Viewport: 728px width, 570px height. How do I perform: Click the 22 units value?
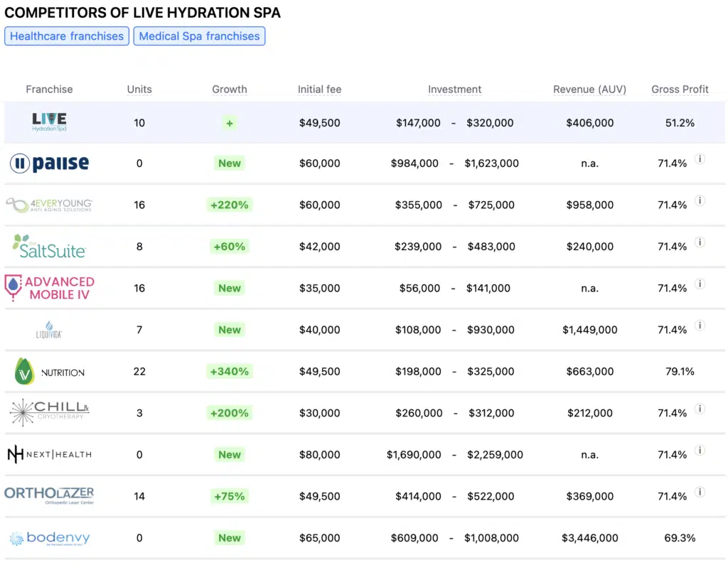click(x=139, y=371)
